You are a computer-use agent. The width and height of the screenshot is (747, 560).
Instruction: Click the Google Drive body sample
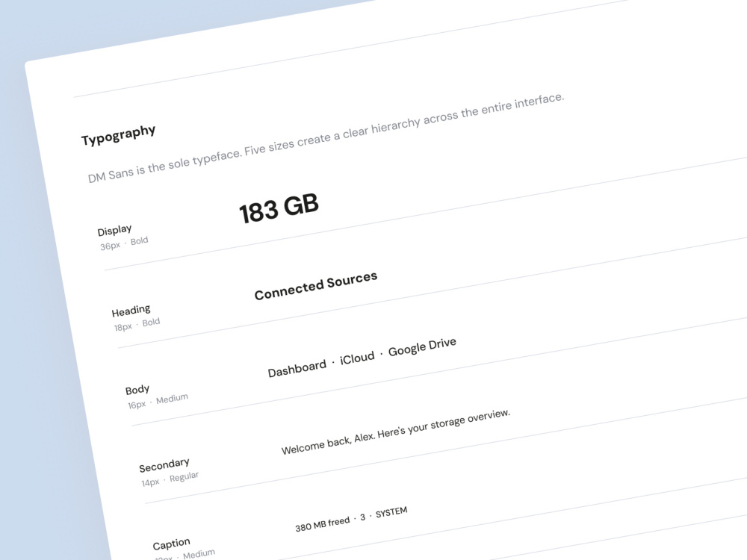422,346
